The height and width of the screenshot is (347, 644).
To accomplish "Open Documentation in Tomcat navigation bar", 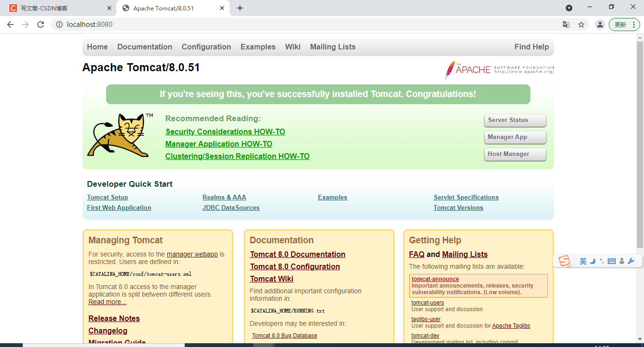I will tap(145, 47).
